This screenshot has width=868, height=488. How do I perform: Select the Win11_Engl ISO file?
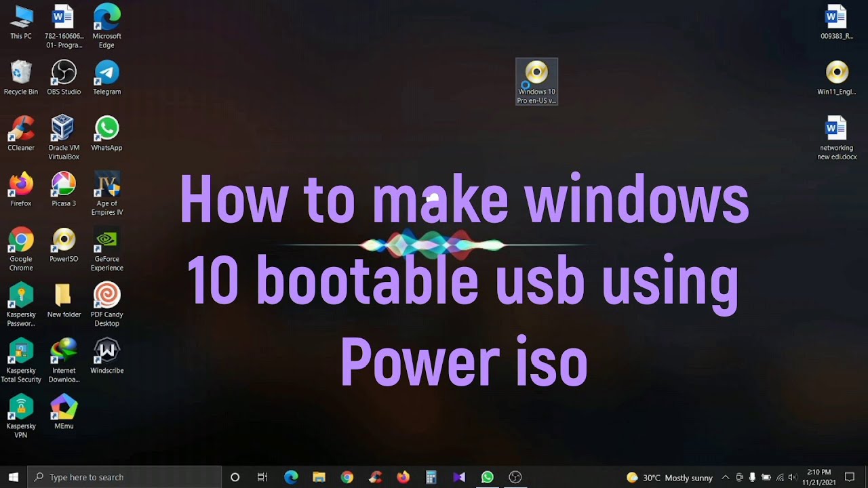(837, 78)
